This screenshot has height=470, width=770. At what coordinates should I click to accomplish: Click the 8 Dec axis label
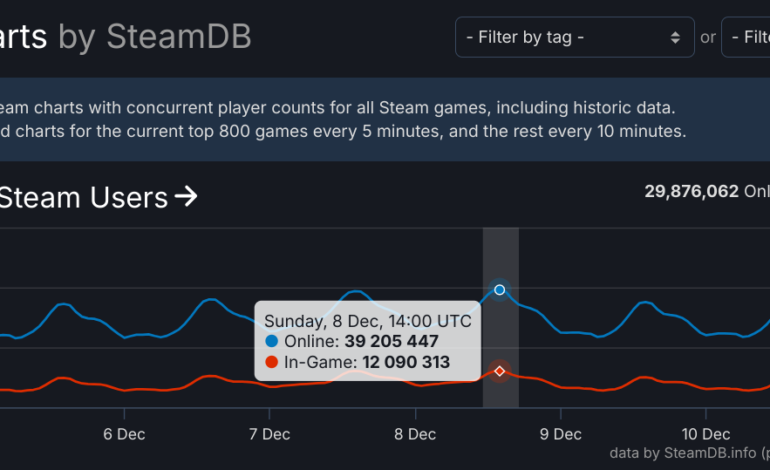pyautogui.click(x=415, y=434)
